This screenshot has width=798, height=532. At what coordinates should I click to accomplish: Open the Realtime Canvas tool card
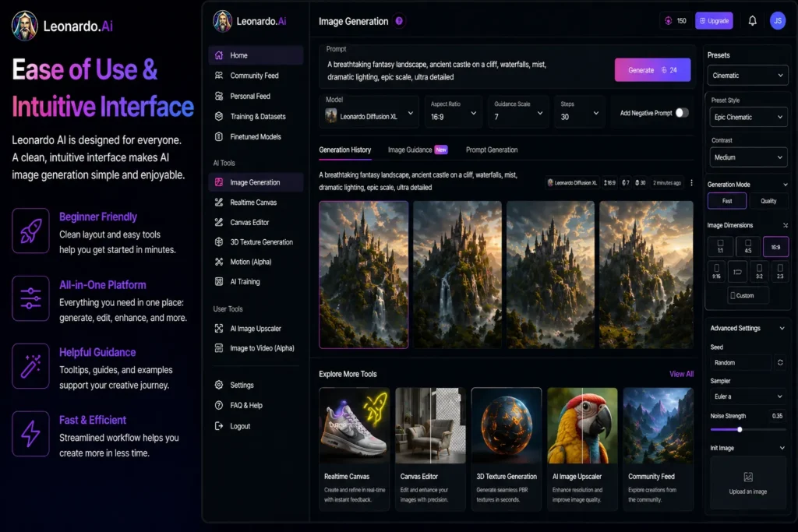(355, 449)
